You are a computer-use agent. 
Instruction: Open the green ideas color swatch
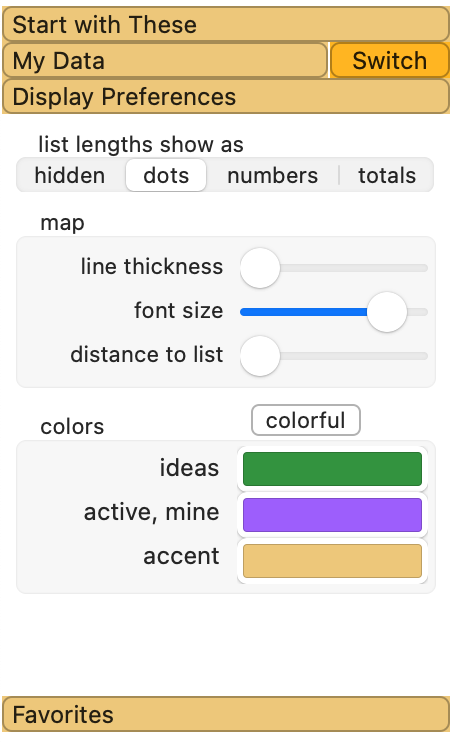tap(332, 469)
